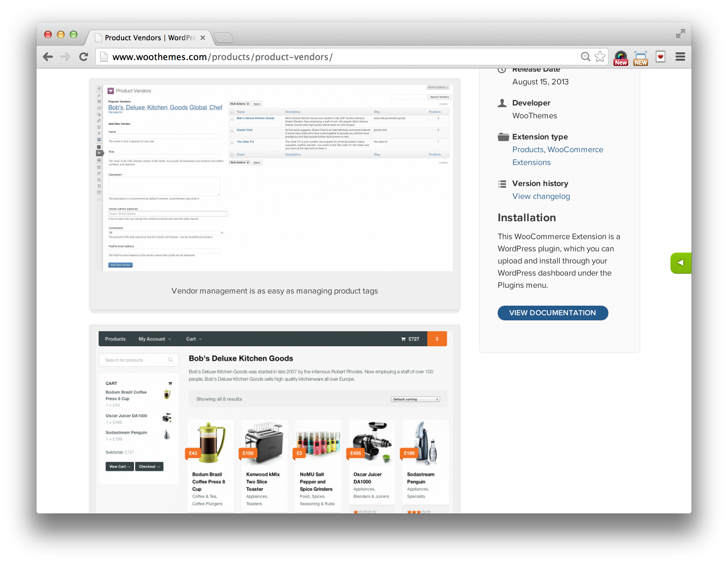Expand the Cart menu dropdown
Viewport: 728px width, 564px height.
click(x=194, y=339)
